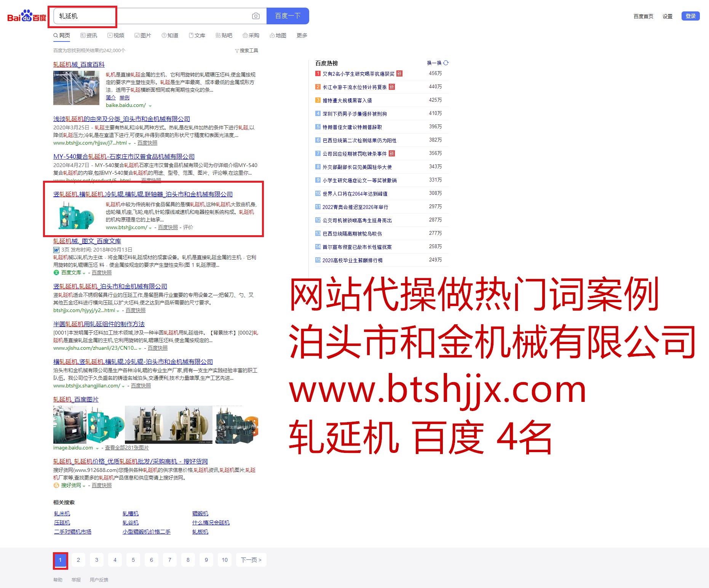Refresh hot list with 换一换 icon
This screenshot has width=709, height=588.
(446, 63)
